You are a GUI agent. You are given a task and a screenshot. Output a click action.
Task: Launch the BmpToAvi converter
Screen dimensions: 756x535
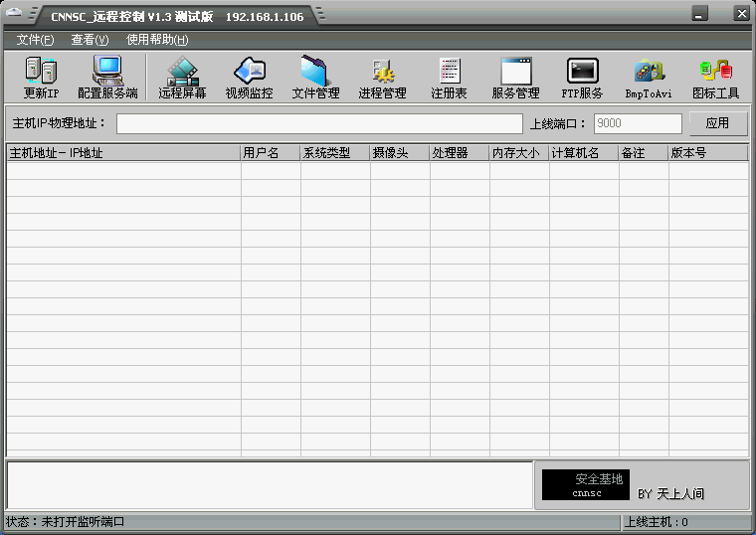[x=649, y=78]
